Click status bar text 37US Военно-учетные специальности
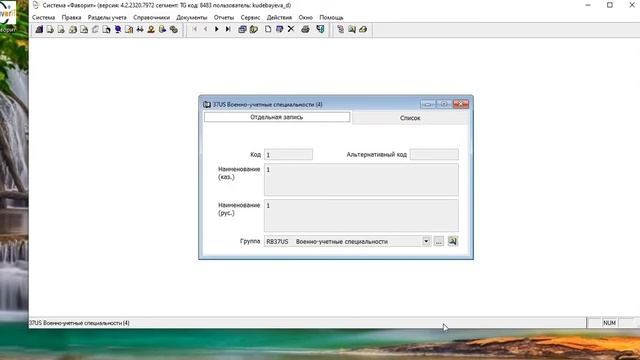This screenshot has height=360, width=640. [x=79, y=323]
